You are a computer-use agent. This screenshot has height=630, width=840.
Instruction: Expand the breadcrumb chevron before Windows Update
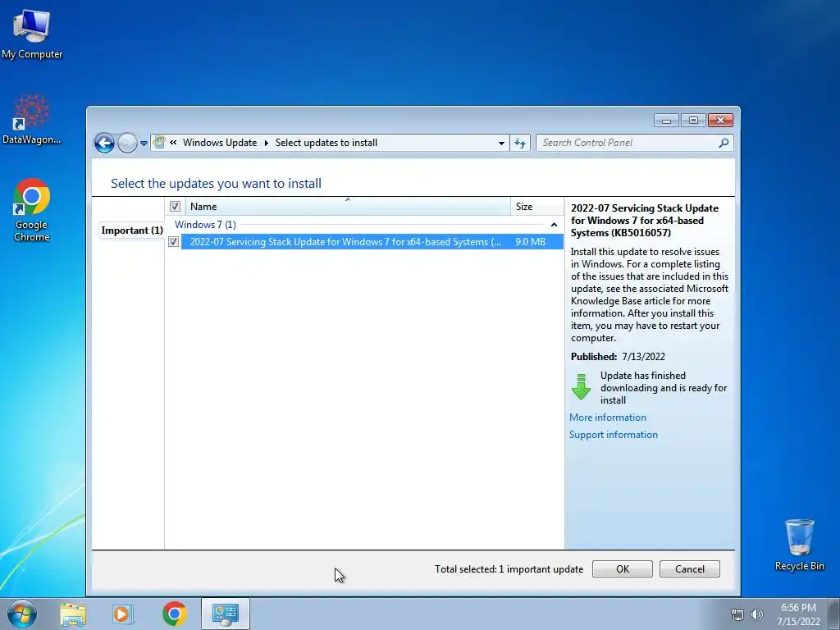click(173, 143)
